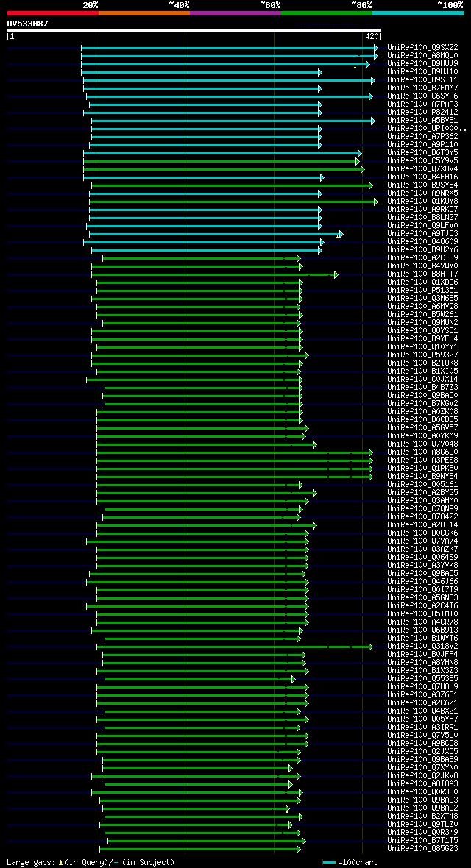Select the UniRef100_B6T3Y5 label

[x=422, y=153]
